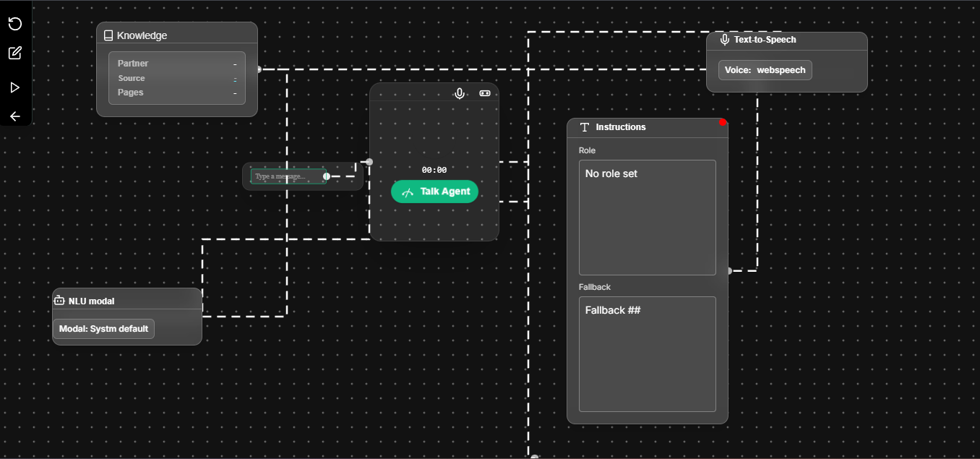This screenshot has height=459, width=980.
Task: Click the Partner row in Knowledge node
Action: tap(176, 64)
